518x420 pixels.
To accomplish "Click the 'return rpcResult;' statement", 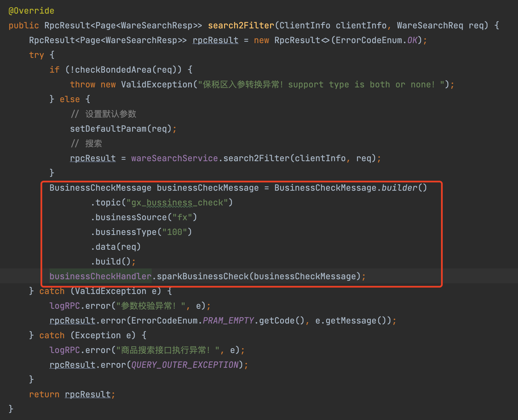I will 72,394.
